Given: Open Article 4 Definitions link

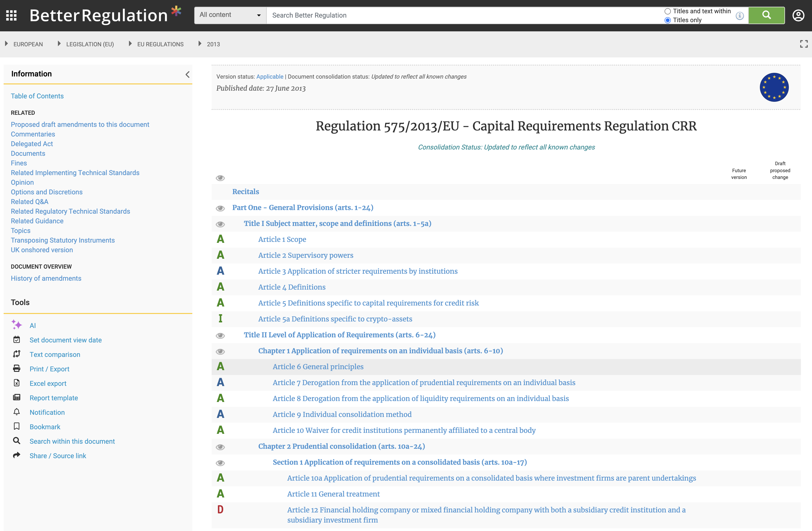Looking at the screenshot, I should tap(291, 287).
